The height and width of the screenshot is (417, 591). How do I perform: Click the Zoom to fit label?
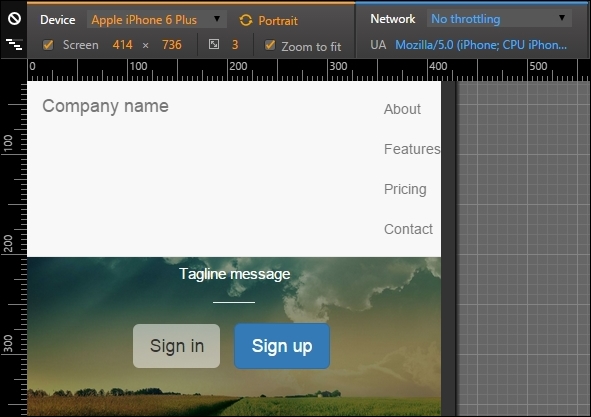[311, 46]
